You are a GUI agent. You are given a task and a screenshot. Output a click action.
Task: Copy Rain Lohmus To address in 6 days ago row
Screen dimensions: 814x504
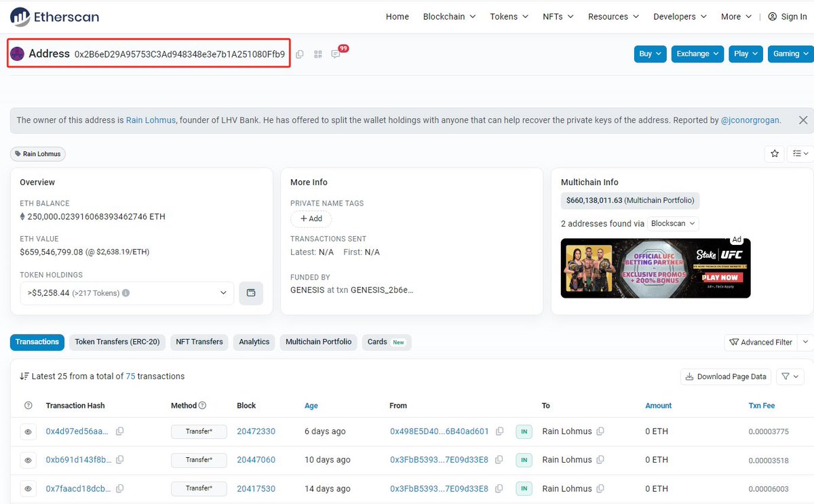(x=600, y=431)
